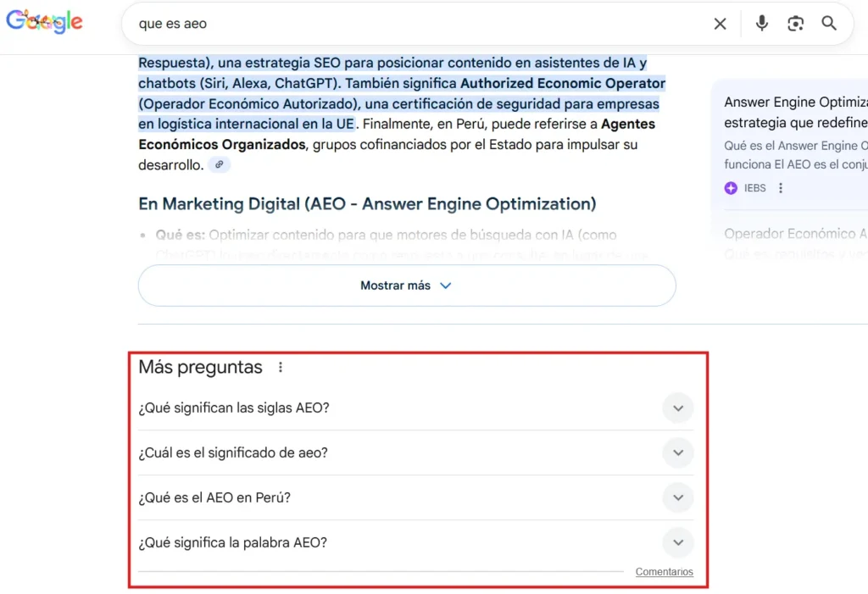The height and width of the screenshot is (594, 868).
Task: Open Google Lens image search icon
Action: (795, 23)
